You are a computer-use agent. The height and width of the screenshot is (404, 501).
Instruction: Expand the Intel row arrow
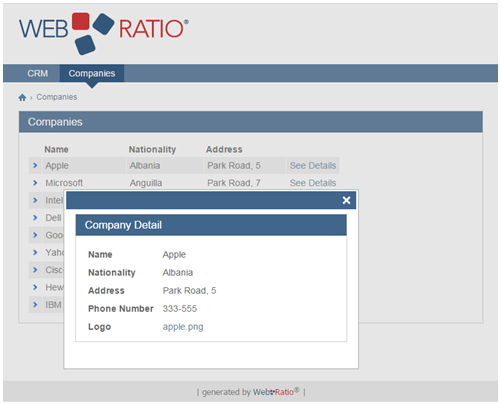point(35,200)
